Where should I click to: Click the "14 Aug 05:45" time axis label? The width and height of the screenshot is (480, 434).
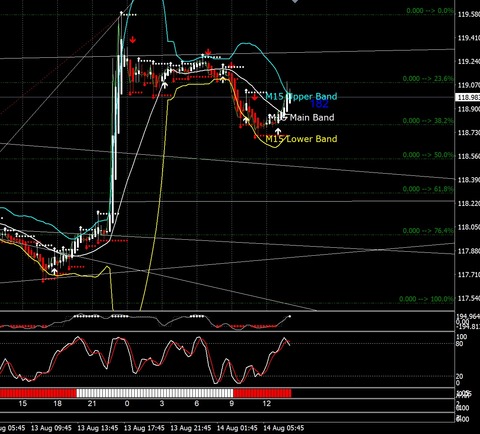(x=283, y=428)
